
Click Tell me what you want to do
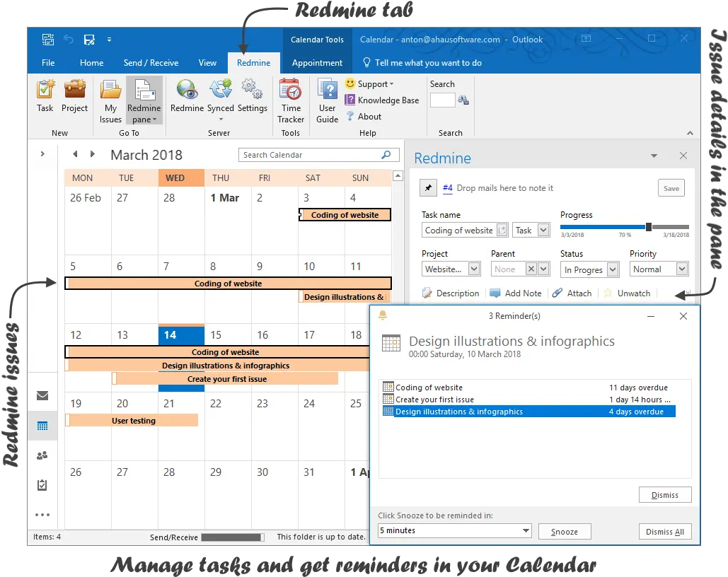(x=422, y=63)
